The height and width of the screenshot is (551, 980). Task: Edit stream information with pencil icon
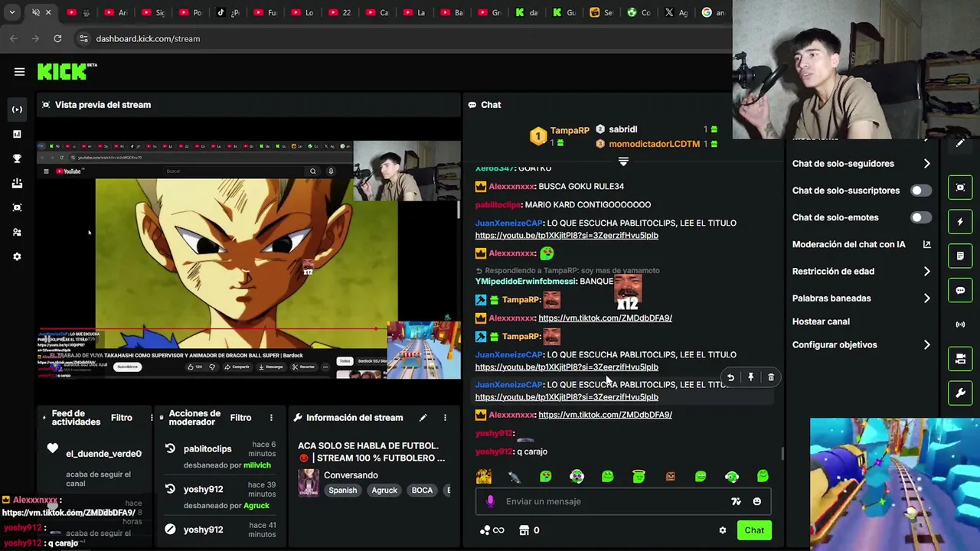pos(423,418)
